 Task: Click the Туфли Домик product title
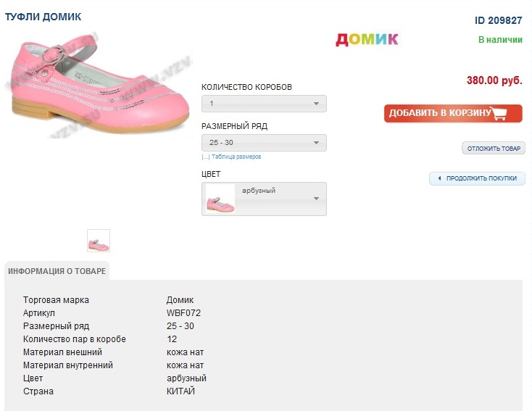tap(43, 17)
